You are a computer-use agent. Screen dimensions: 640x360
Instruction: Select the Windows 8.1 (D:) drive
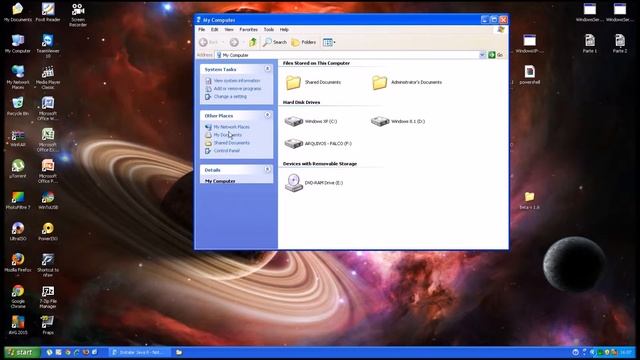click(x=398, y=121)
